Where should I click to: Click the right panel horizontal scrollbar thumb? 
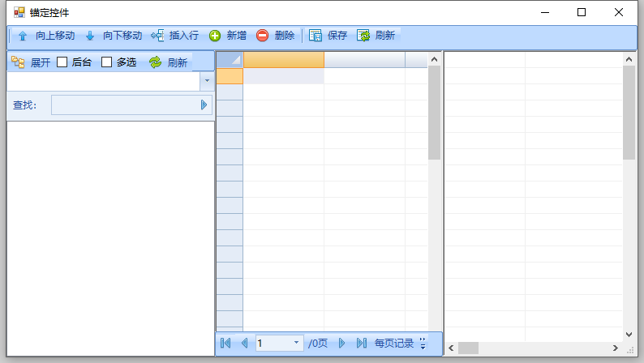pyautogui.click(x=468, y=348)
